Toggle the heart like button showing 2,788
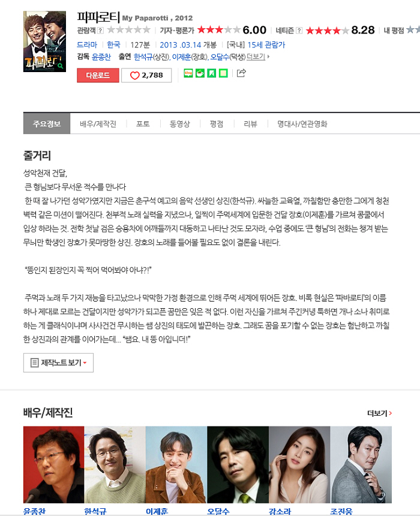Screen dimensions: 420x516 146,75
